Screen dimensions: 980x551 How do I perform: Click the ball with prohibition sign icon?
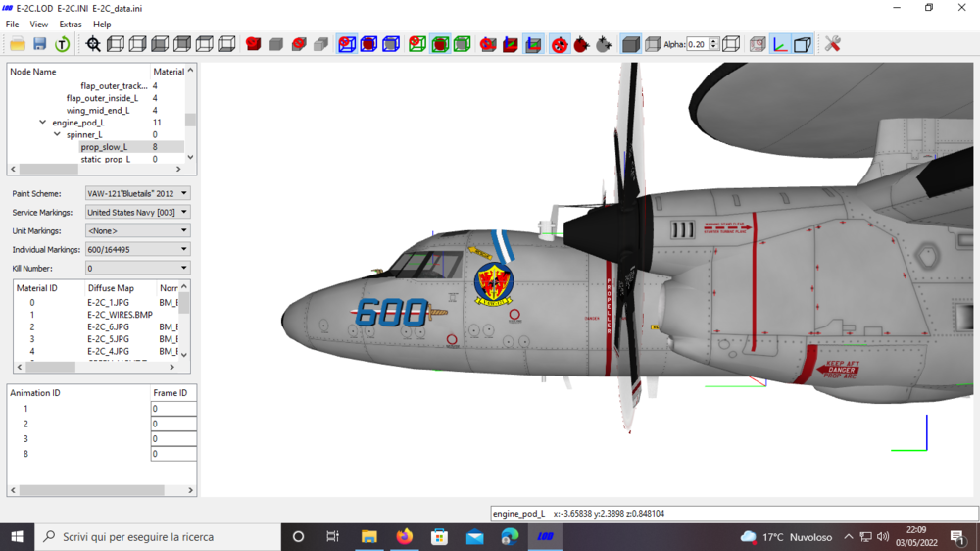pyautogui.click(x=560, y=44)
